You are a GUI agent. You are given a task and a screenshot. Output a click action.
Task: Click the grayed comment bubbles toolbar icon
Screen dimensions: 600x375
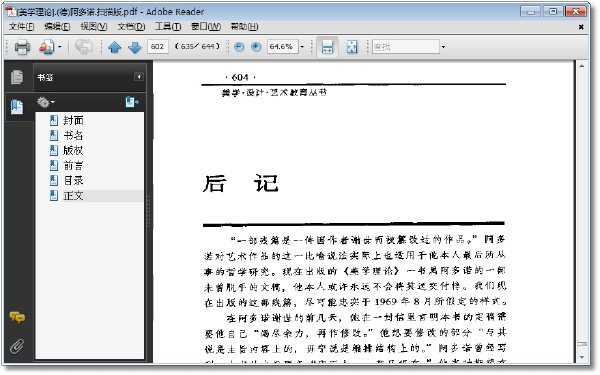[x=83, y=47]
